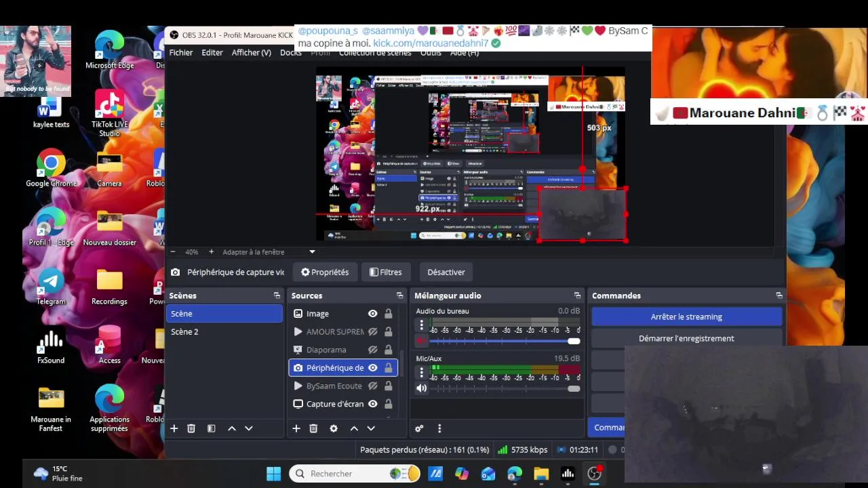Open scene filters icon in Scènes panel
Image resolution: width=868 pixels, height=488 pixels.
(211, 428)
